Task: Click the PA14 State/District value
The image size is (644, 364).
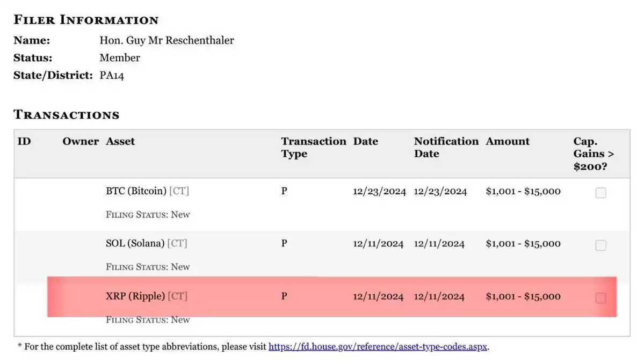Action: [112, 76]
